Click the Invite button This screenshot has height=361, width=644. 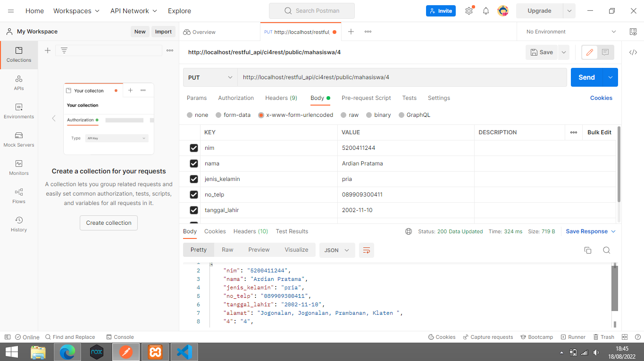coord(441,11)
